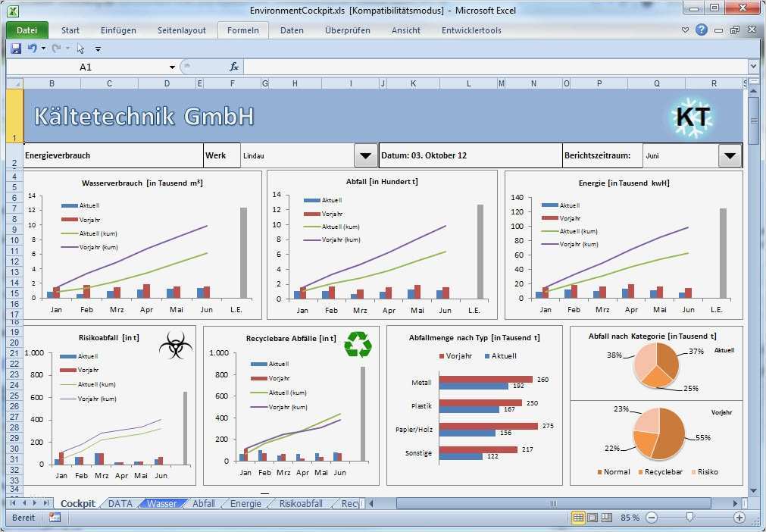Click the green recycling symbol

coord(358,344)
